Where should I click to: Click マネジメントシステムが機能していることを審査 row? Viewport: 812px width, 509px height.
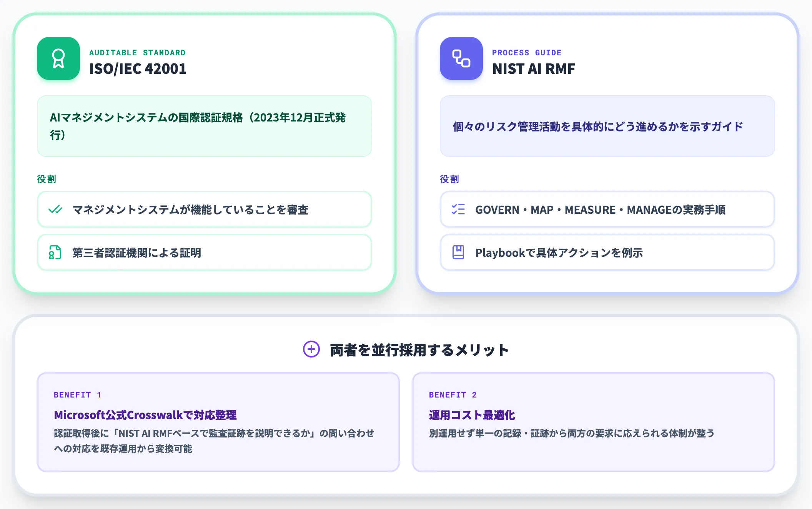[205, 210]
